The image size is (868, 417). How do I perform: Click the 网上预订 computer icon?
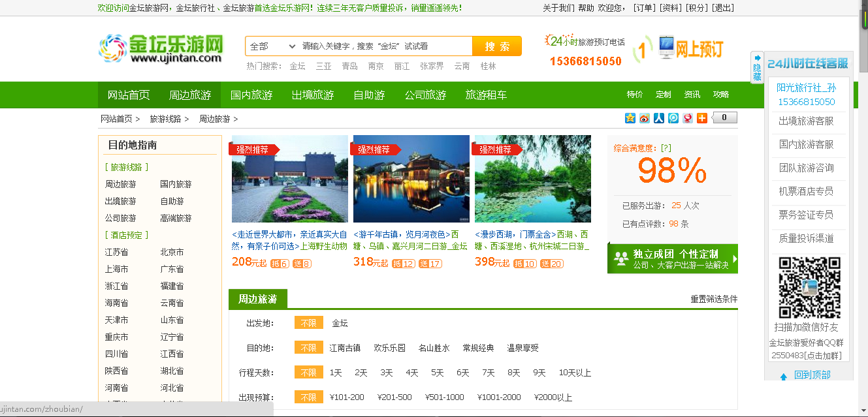pos(666,48)
